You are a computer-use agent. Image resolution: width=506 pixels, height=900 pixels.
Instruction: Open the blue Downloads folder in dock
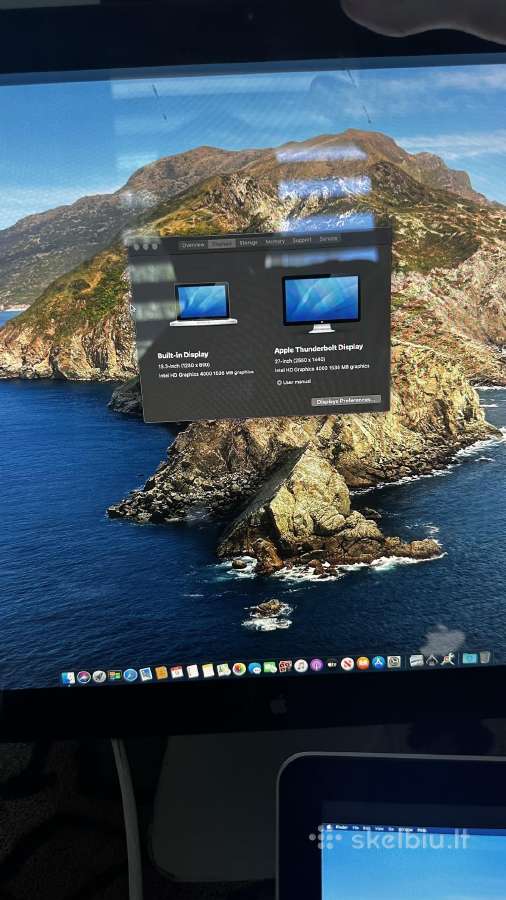[x=469, y=658]
